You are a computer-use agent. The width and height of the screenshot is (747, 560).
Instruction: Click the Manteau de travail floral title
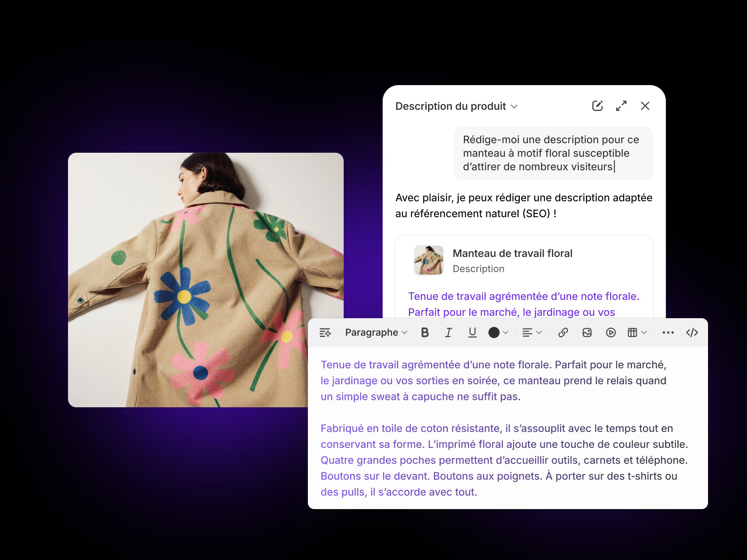coord(512,253)
